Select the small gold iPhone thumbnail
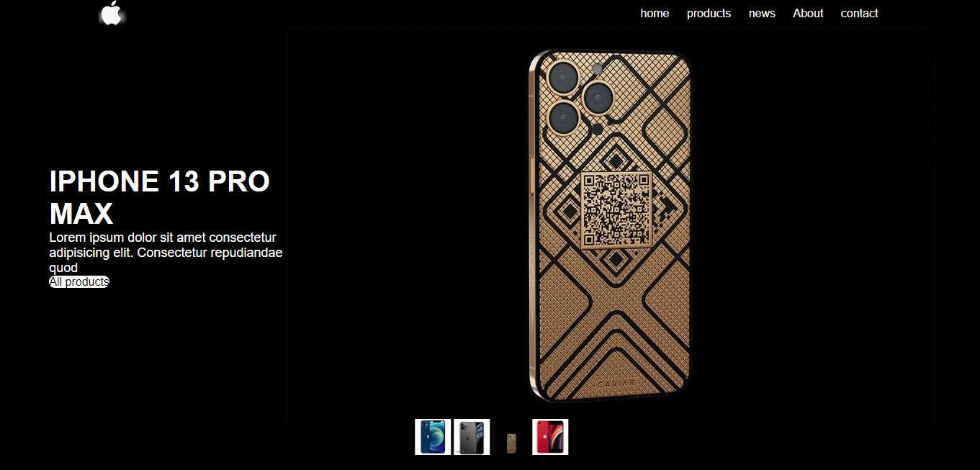 pos(511,443)
